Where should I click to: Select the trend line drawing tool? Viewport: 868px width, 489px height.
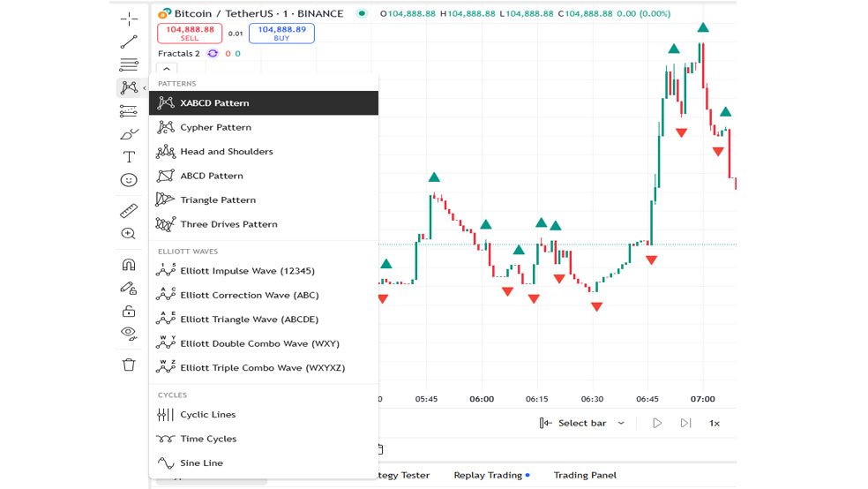pos(129,42)
